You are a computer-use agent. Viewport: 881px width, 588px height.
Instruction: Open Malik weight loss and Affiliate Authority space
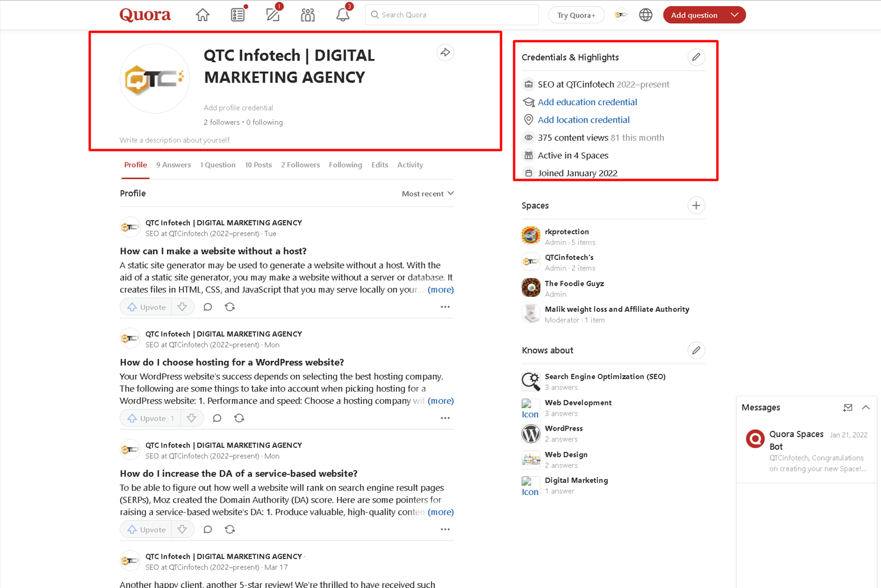click(617, 309)
